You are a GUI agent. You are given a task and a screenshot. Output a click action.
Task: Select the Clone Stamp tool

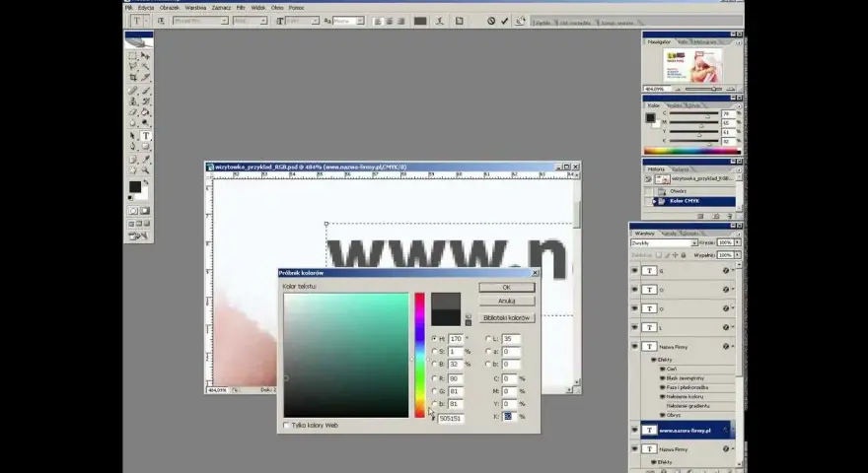tap(133, 101)
